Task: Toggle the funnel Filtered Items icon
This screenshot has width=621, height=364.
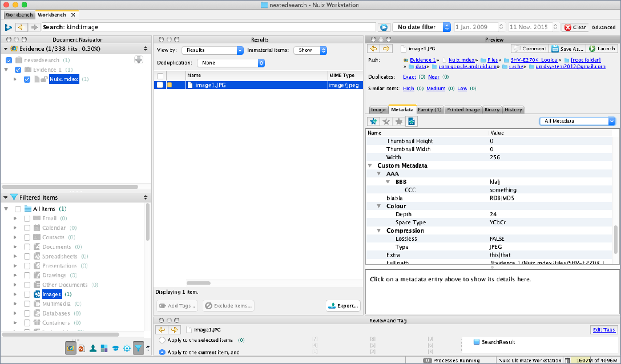Action: [138, 348]
